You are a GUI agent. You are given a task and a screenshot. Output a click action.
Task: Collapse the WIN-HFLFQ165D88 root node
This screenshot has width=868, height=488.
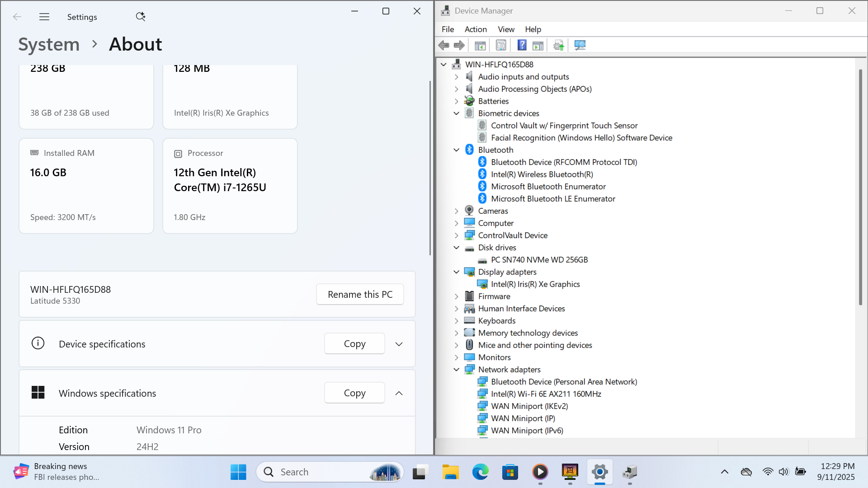pos(444,65)
